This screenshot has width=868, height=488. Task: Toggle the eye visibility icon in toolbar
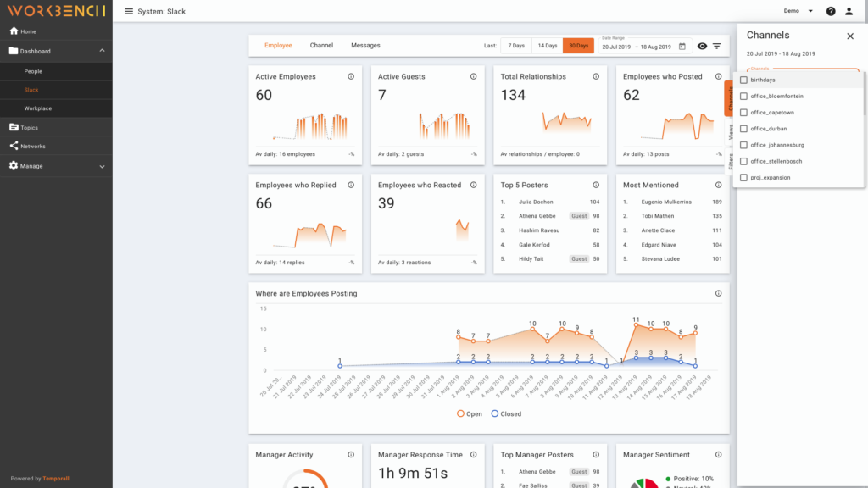click(x=702, y=46)
